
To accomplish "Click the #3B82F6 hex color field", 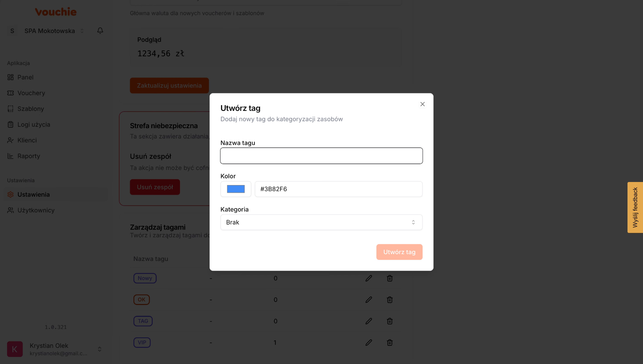I will point(338,189).
